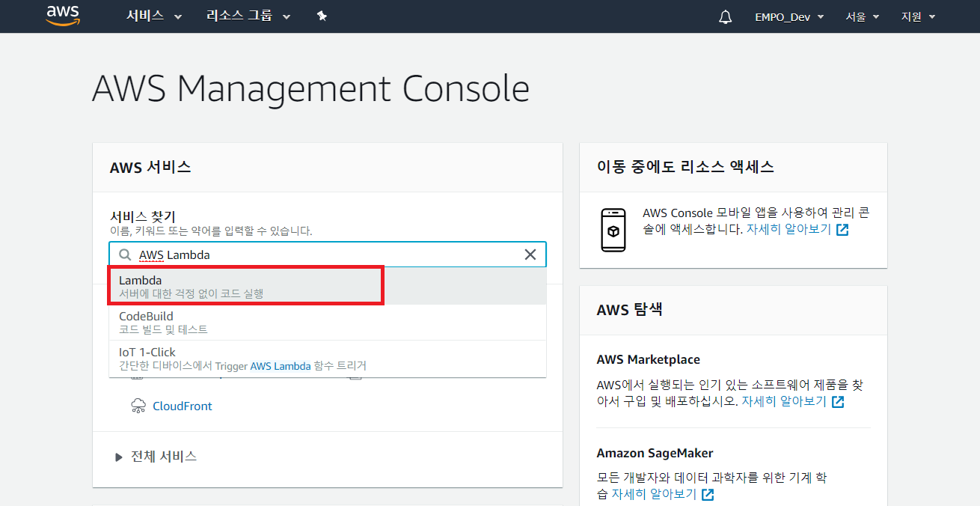Click the AWS Marketplace heading

(649, 359)
